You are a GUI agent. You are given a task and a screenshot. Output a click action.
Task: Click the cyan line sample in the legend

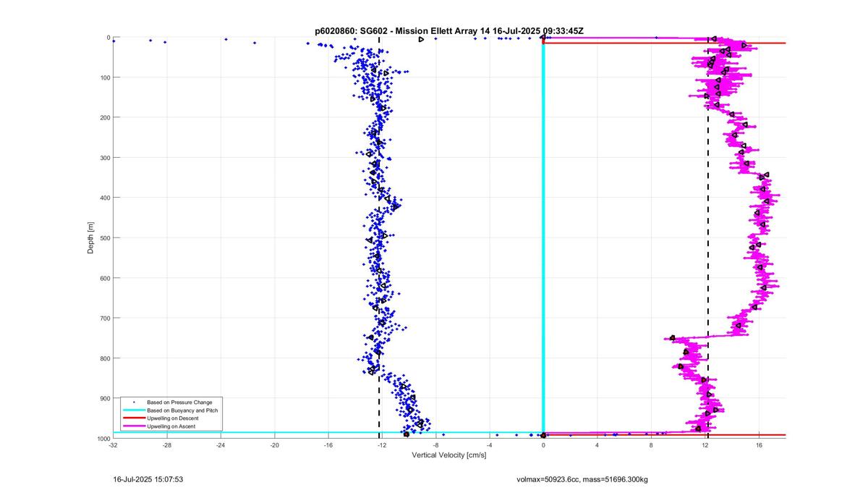point(134,410)
